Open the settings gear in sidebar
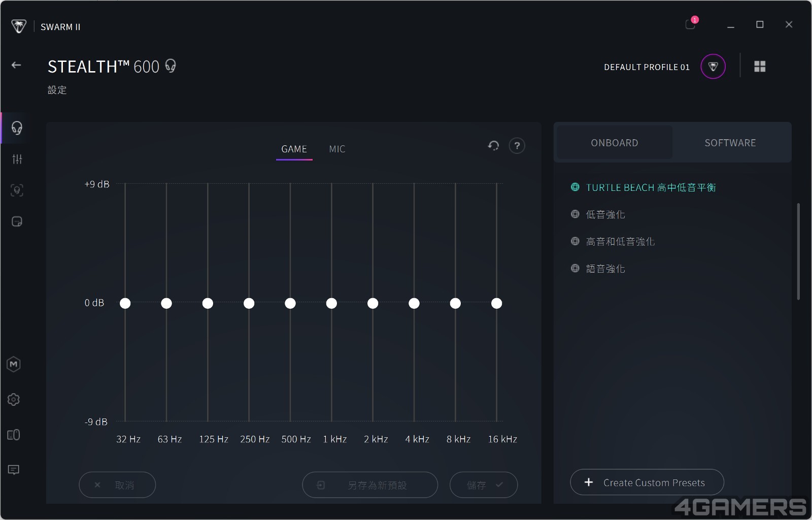The image size is (812, 520). click(14, 400)
